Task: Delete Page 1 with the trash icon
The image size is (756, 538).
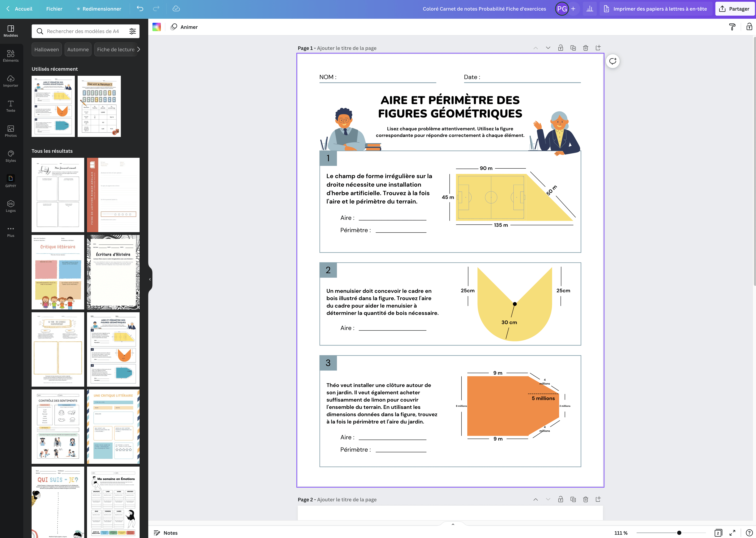Action: pos(585,48)
